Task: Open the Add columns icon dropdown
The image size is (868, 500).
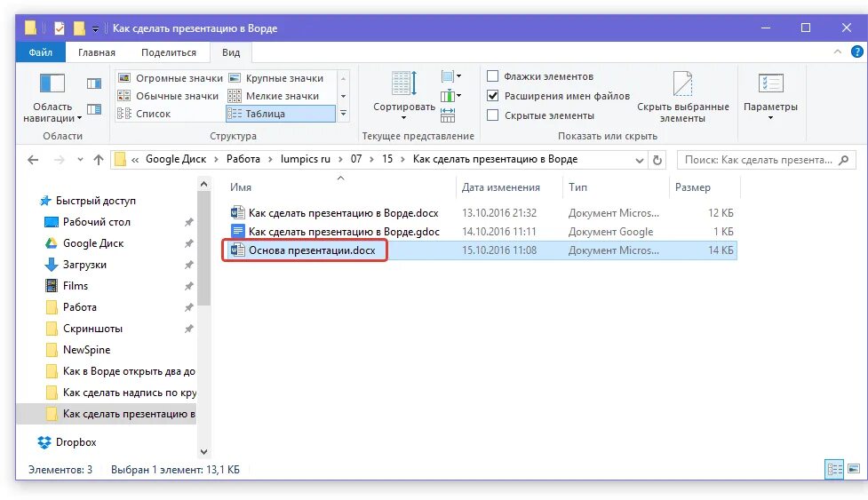Action: (x=451, y=96)
